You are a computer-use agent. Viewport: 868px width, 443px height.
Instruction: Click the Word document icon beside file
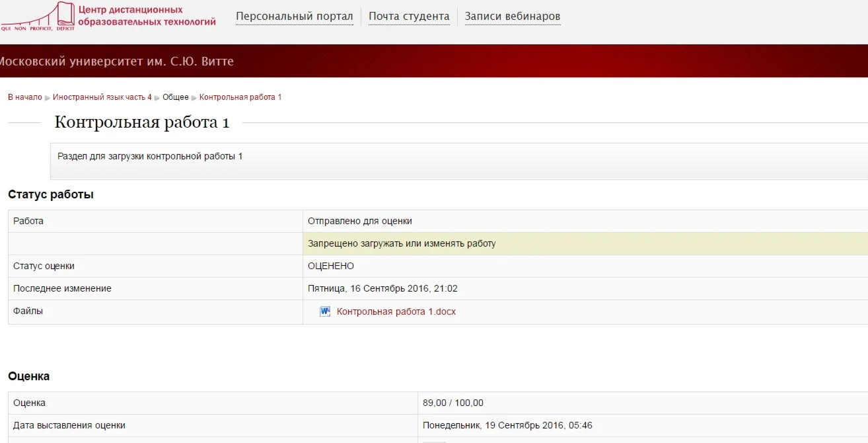pyautogui.click(x=325, y=311)
